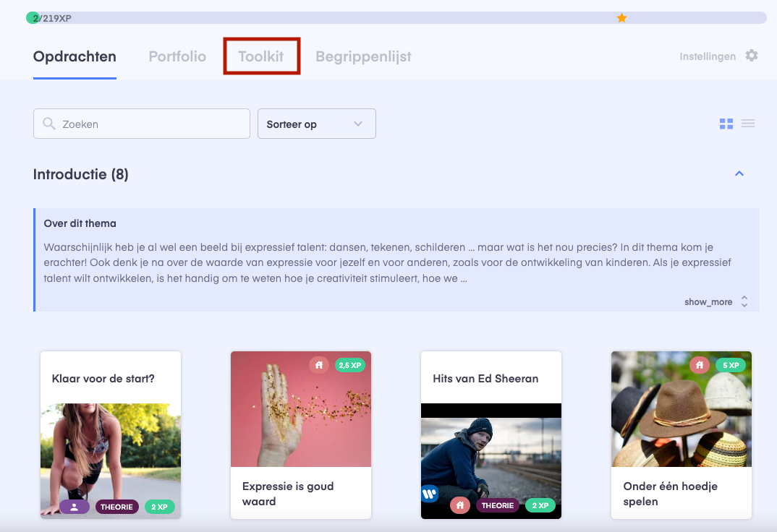Click the hats photo thumbnail
The image size is (777, 532).
[682, 409]
